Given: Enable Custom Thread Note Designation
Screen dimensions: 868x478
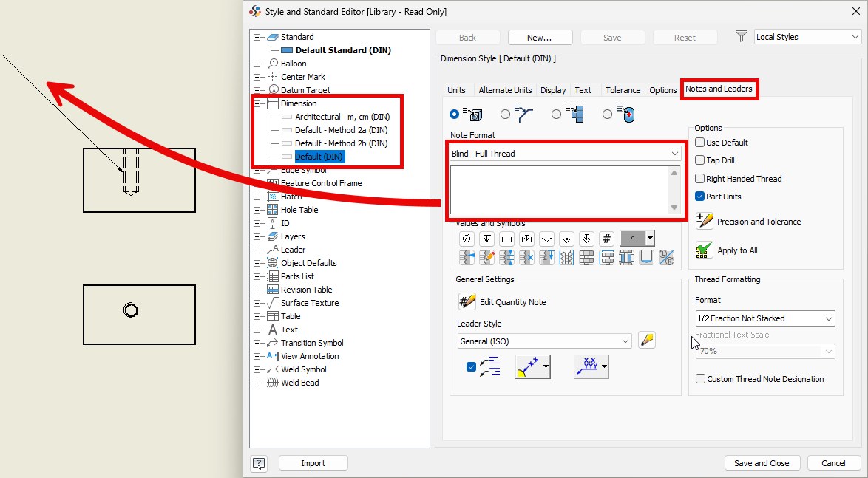Looking at the screenshot, I should pyautogui.click(x=700, y=378).
